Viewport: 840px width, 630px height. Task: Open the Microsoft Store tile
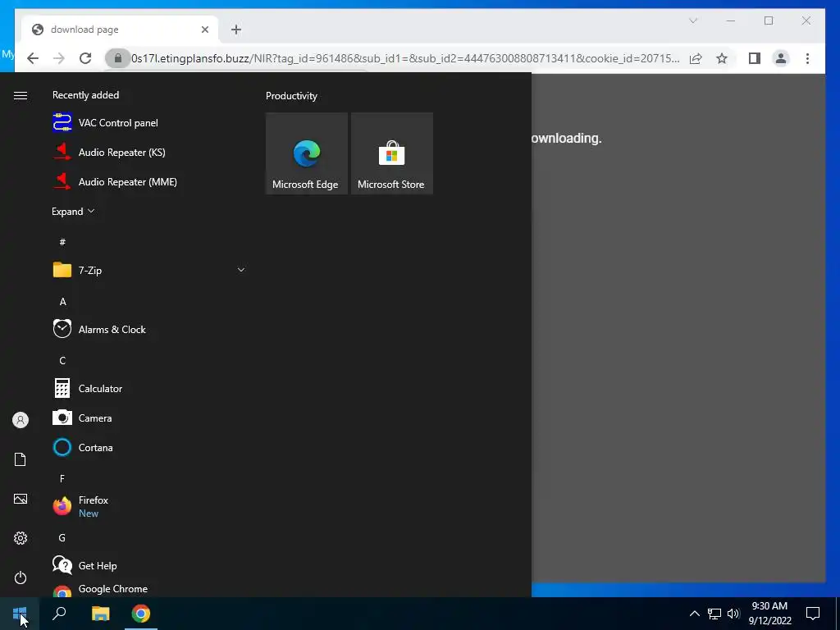pyautogui.click(x=391, y=153)
